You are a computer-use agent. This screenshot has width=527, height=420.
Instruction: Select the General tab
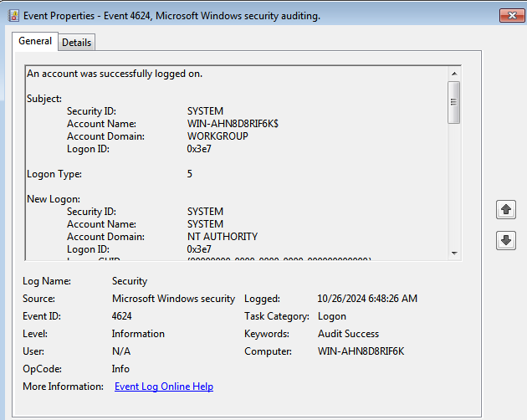[x=35, y=41]
